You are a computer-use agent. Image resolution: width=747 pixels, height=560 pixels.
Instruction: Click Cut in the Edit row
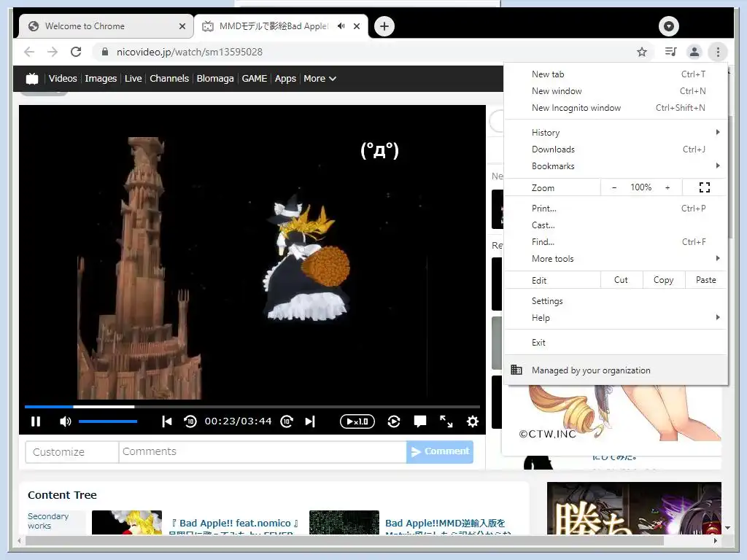622,280
